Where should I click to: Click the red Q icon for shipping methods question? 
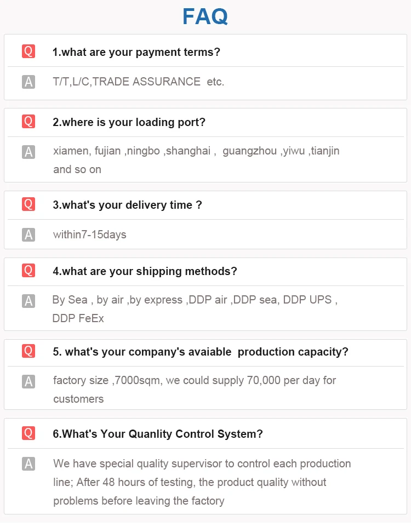click(x=28, y=271)
